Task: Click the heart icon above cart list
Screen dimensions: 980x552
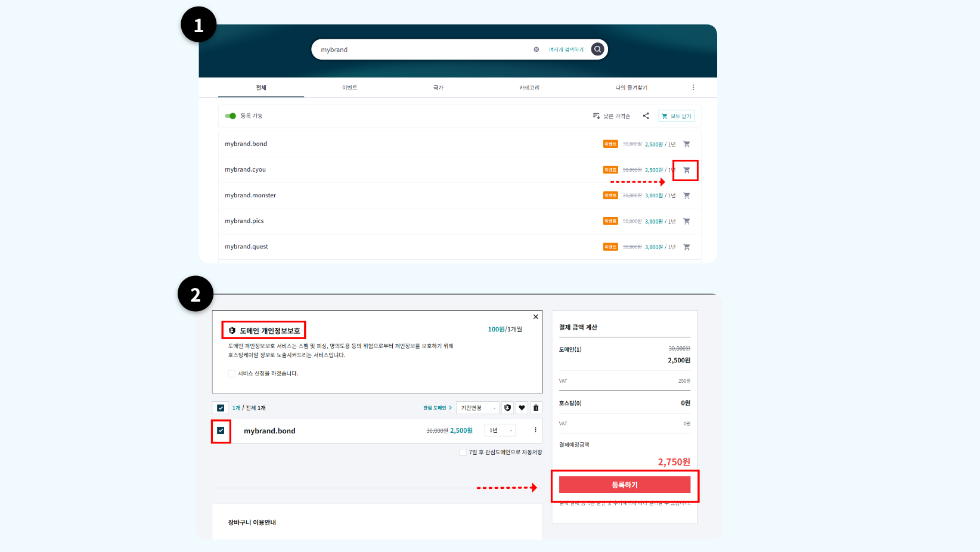Action: pyautogui.click(x=522, y=408)
